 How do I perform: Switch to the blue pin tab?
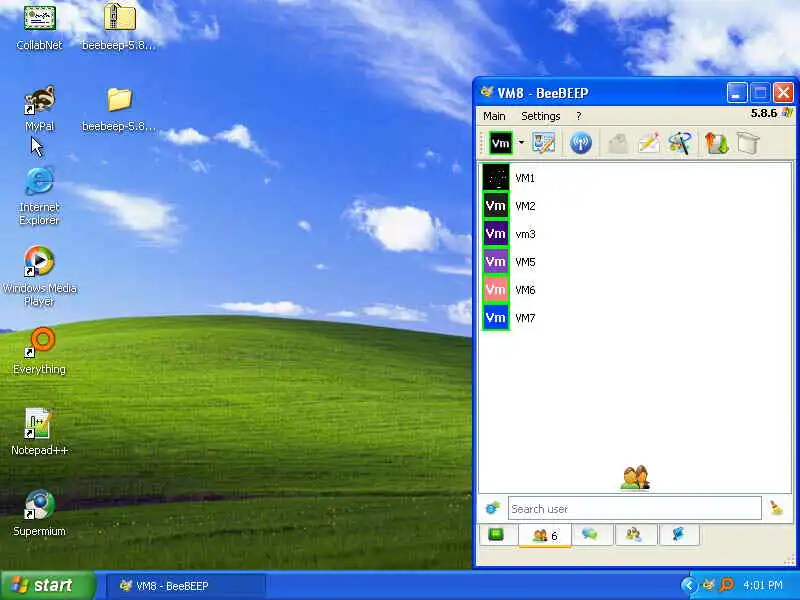678,535
